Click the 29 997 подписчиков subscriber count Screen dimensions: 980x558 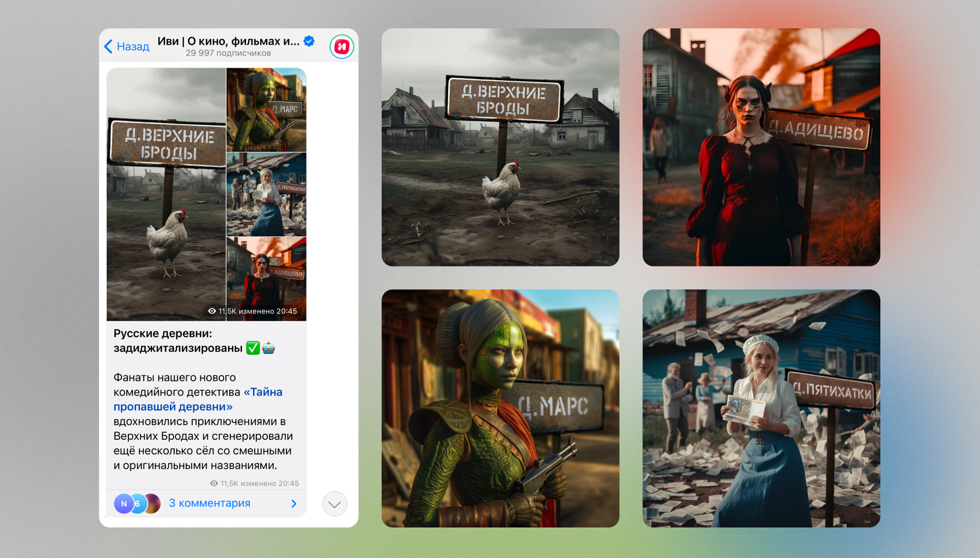click(228, 53)
